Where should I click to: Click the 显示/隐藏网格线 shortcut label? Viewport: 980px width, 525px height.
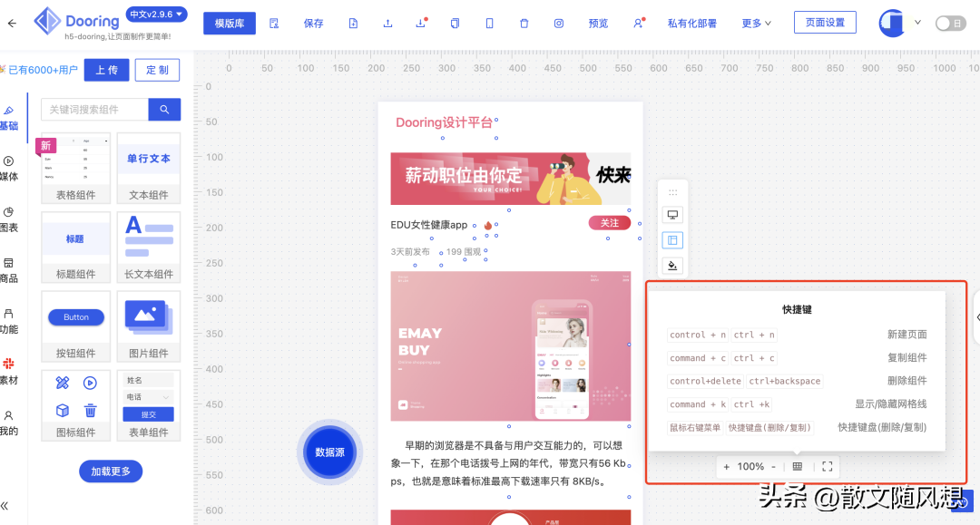[891, 403]
